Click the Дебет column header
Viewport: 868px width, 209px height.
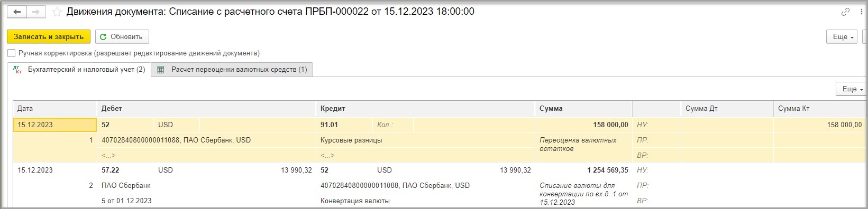tap(207, 108)
